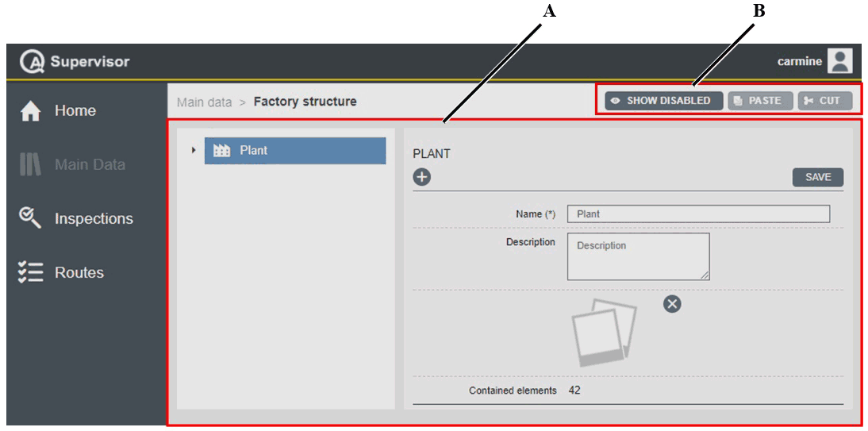This screenshot has height=431, width=868.
Task: Open the user avatar icon
Action: (839, 61)
